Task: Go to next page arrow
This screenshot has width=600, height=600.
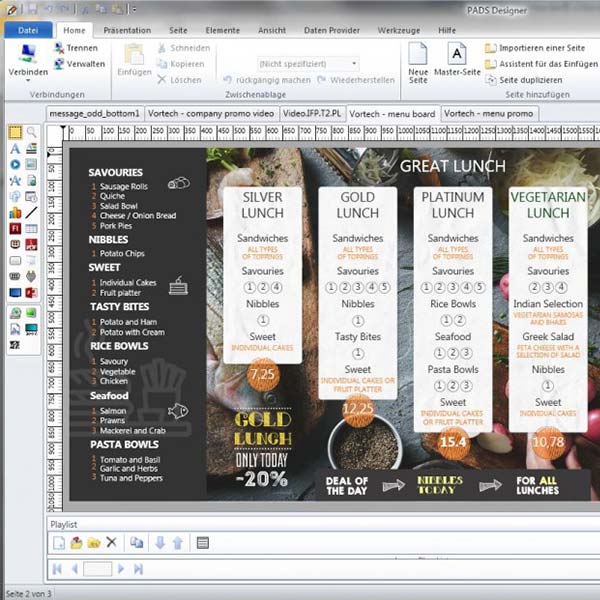Action: click(121, 569)
